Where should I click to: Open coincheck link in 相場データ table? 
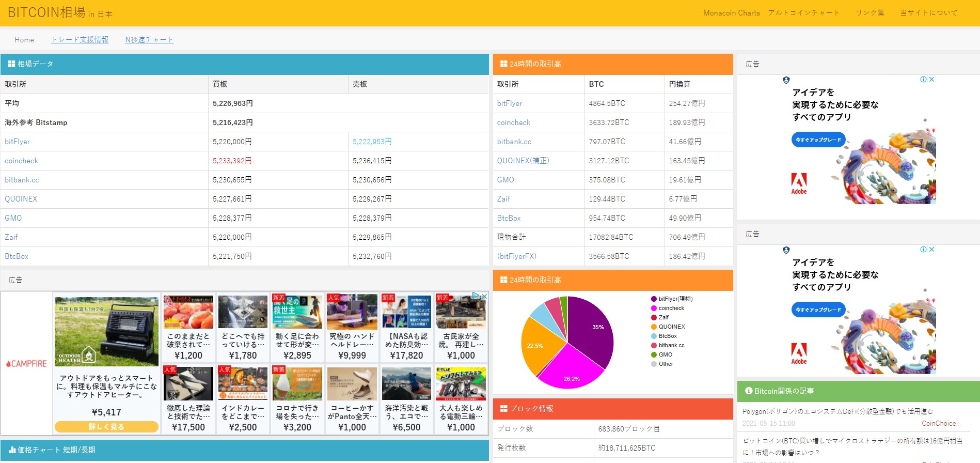[x=21, y=161]
